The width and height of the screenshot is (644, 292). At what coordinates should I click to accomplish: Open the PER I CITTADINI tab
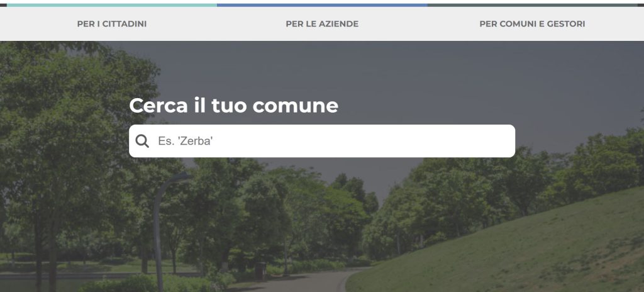(x=112, y=24)
